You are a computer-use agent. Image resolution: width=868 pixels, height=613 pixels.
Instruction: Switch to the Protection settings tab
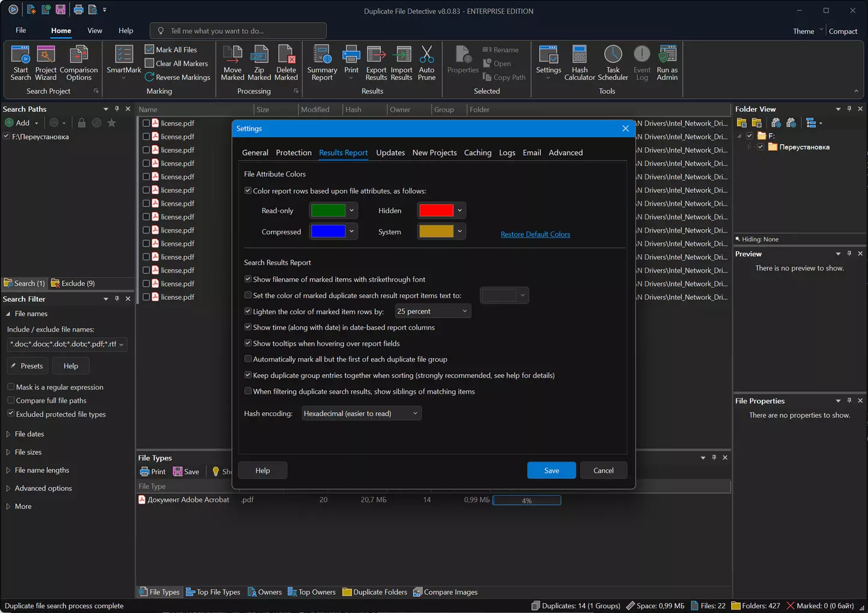293,153
